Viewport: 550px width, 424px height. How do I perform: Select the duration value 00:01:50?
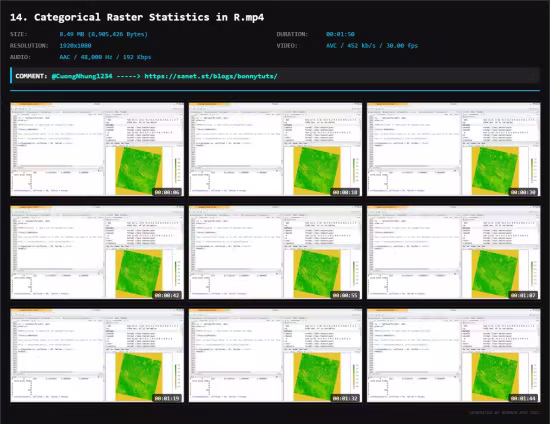coord(340,34)
